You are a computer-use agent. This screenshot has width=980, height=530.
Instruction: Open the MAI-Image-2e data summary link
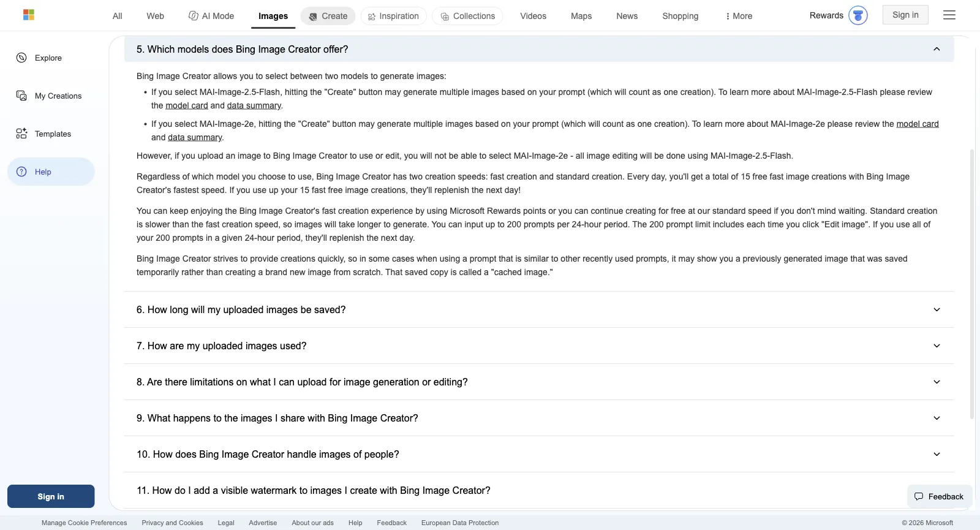[195, 137]
